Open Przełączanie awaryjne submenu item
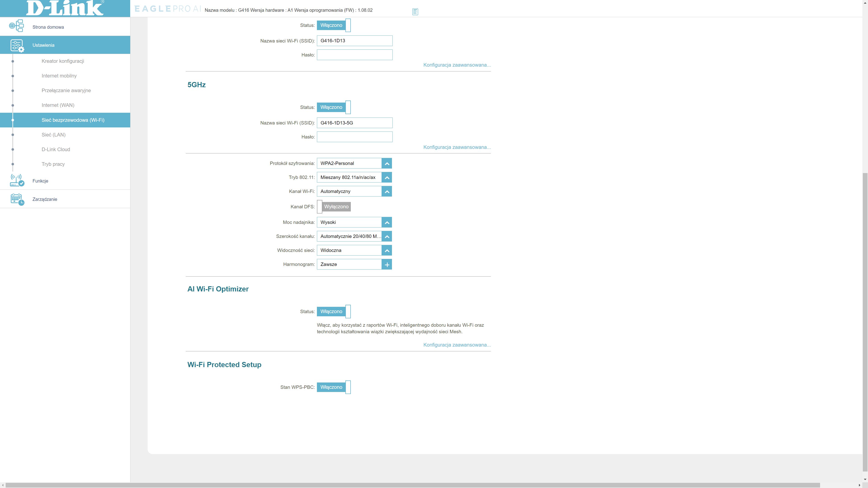Viewport: 868px width, 488px height. [x=66, y=91]
